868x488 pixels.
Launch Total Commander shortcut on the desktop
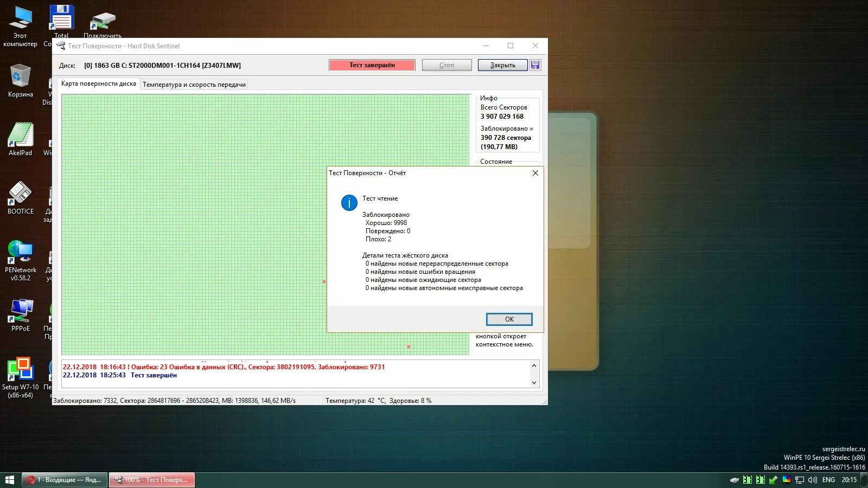coord(61,19)
